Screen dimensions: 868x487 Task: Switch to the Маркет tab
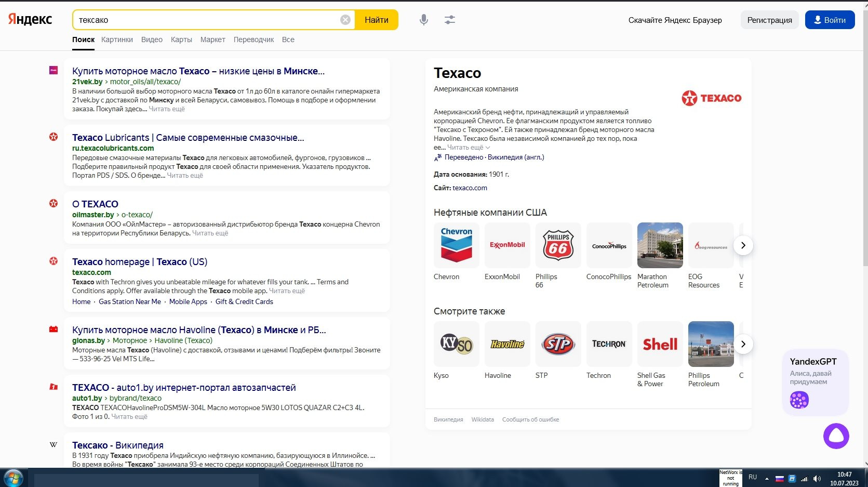(x=213, y=40)
